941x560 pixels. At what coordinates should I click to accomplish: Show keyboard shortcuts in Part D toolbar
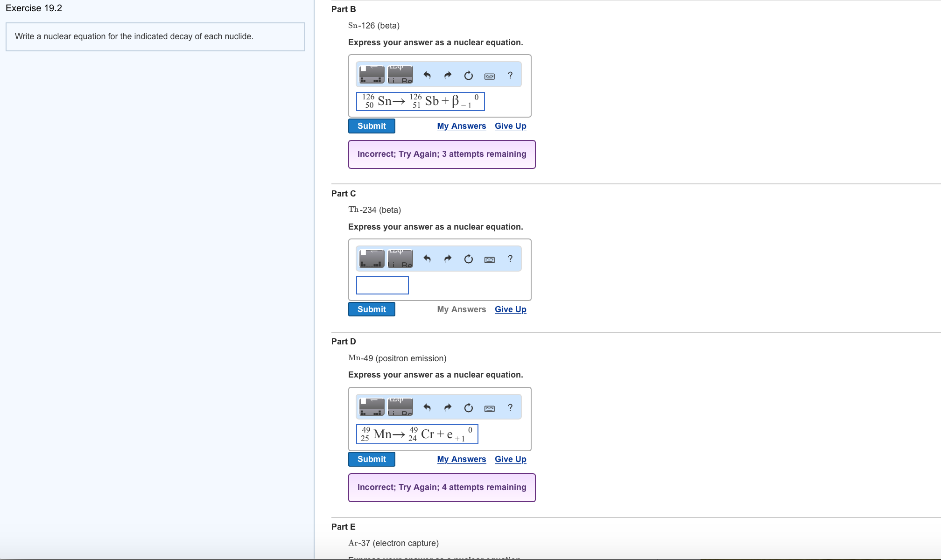click(x=490, y=408)
